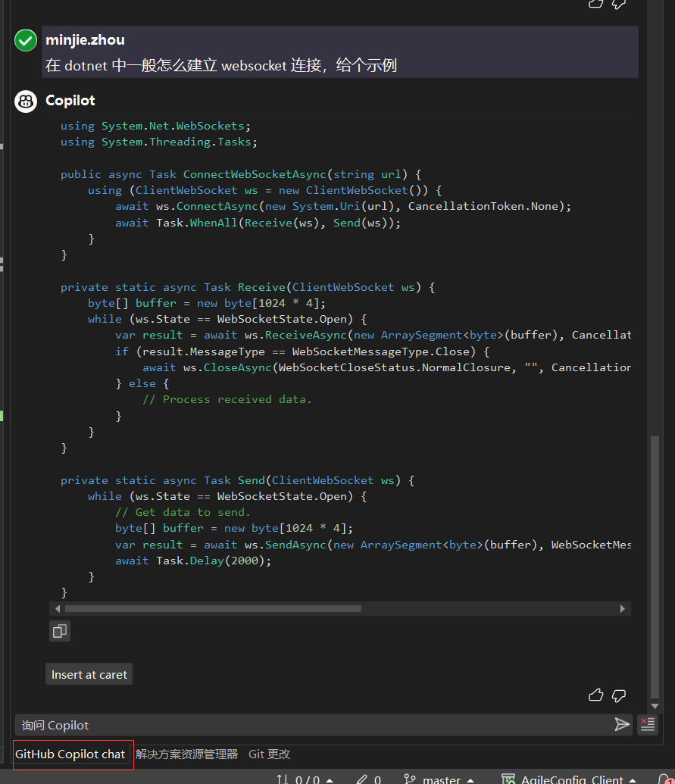This screenshot has height=784, width=675.
Task: Toggle thumbs up on the question message
Action: pyautogui.click(x=595, y=5)
